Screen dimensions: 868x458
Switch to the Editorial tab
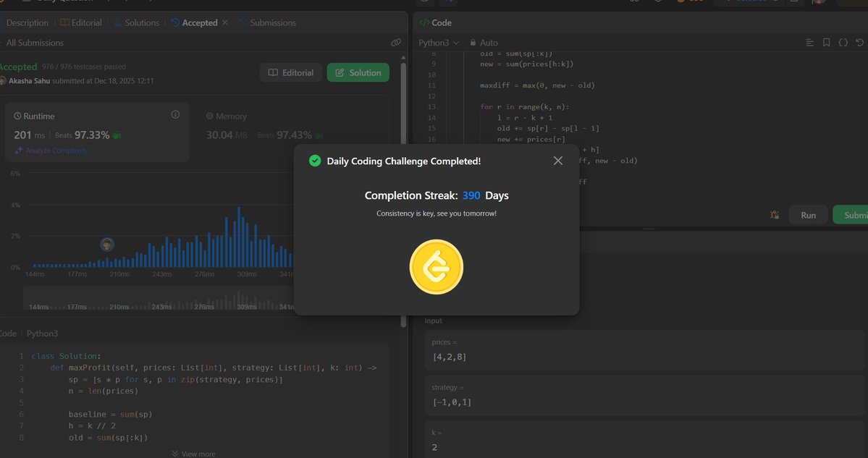(x=81, y=22)
